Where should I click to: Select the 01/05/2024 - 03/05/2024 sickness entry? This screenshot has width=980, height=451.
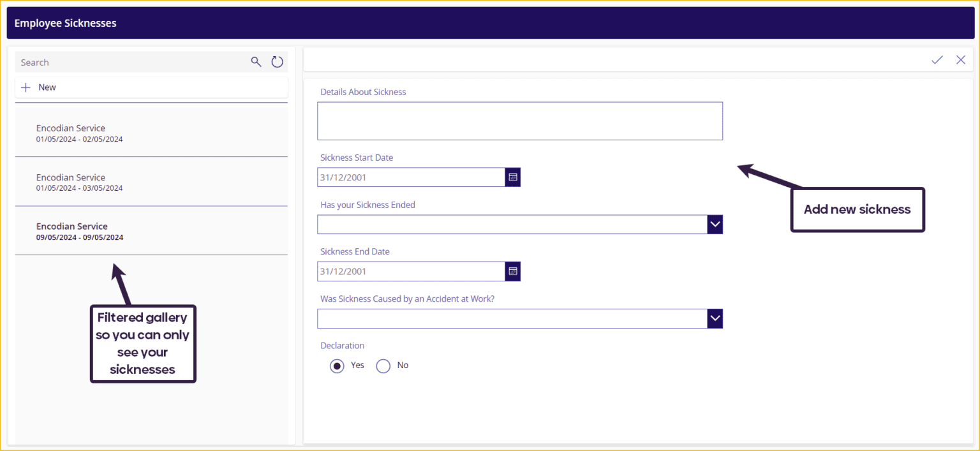coord(151,182)
